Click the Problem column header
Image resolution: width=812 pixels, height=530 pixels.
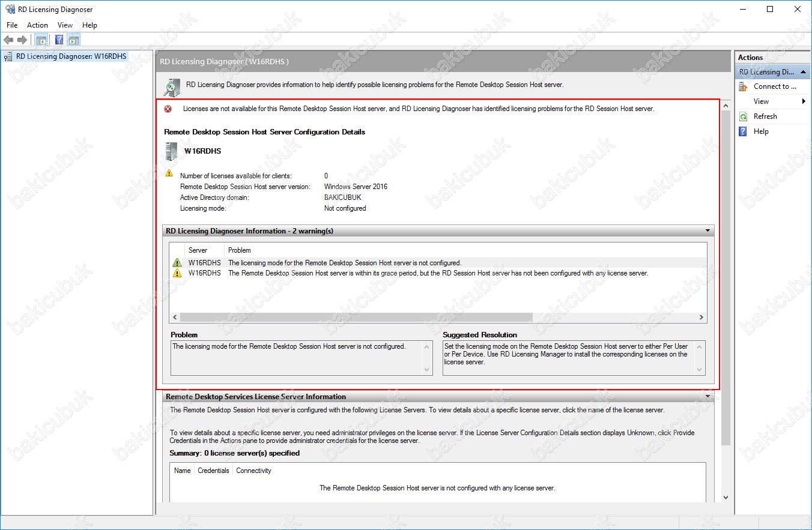(x=239, y=250)
